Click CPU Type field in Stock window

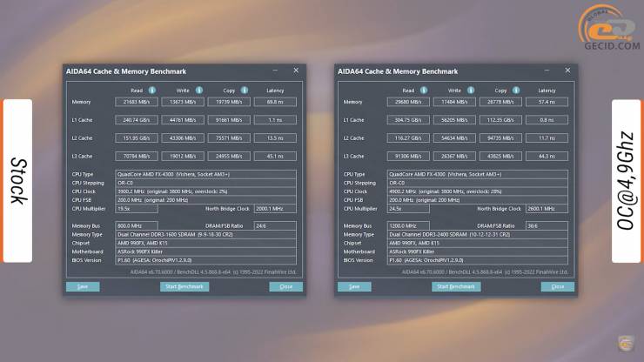click(205, 174)
